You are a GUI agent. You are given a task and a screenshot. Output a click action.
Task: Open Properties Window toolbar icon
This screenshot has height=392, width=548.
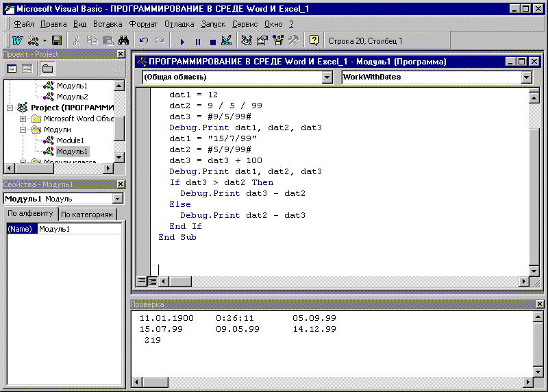[262, 41]
